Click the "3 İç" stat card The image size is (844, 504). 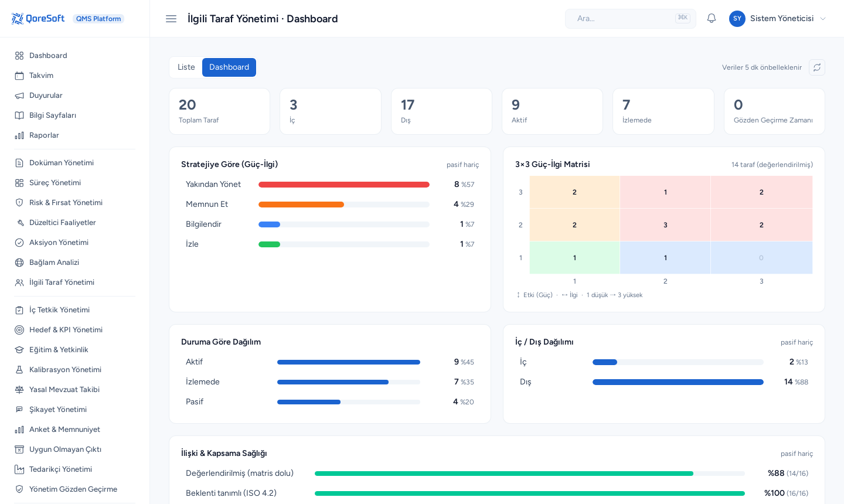[x=331, y=111]
